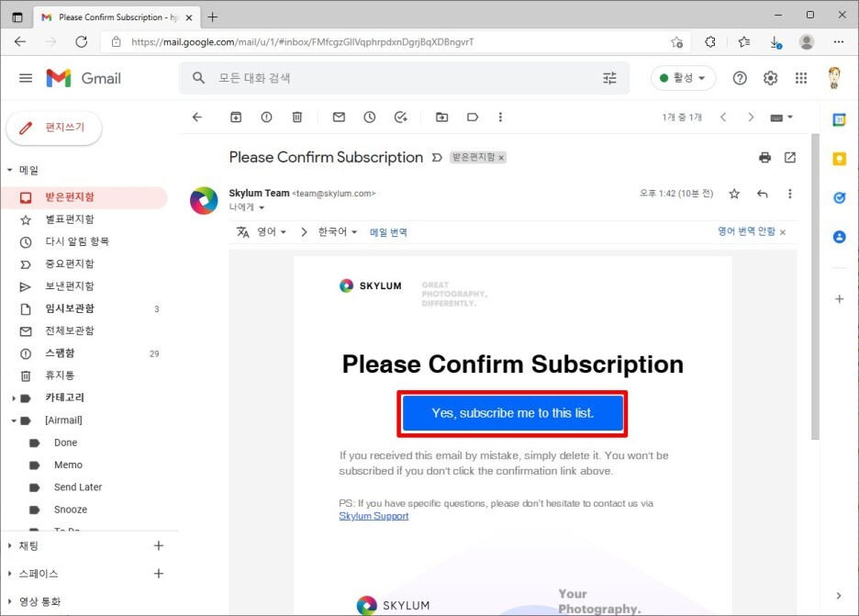Expand recipient details under Skylum Team
This screenshot has width=859, height=616.
tap(262, 207)
